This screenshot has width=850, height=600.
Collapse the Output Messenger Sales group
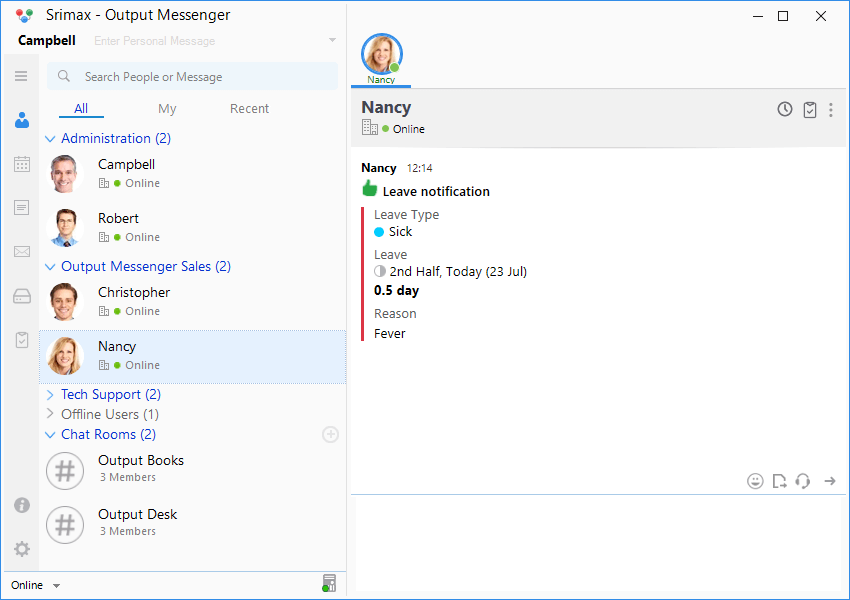pyautogui.click(x=50, y=267)
